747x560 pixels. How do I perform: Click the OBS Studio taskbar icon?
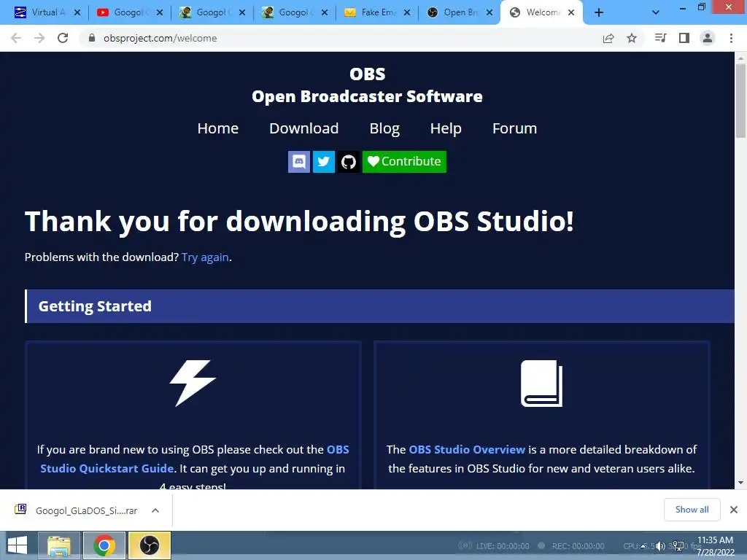pos(149,545)
